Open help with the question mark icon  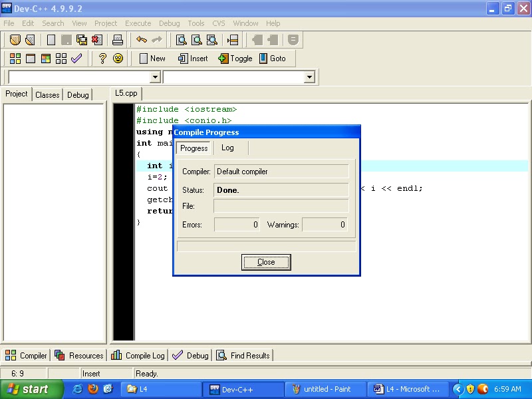tap(102, 59)
